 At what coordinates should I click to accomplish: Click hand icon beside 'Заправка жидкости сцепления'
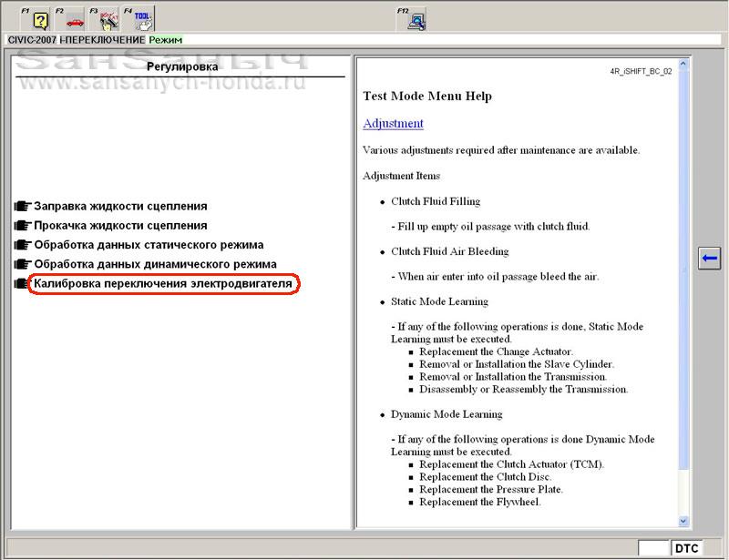[x=22, y=206]
